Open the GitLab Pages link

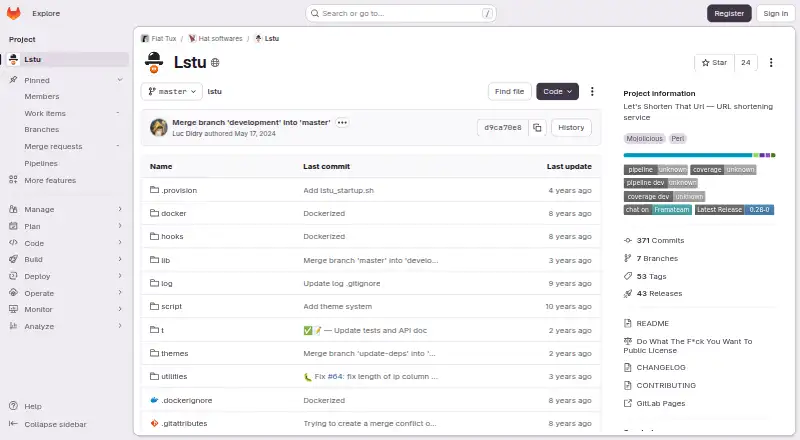[661, 403]
